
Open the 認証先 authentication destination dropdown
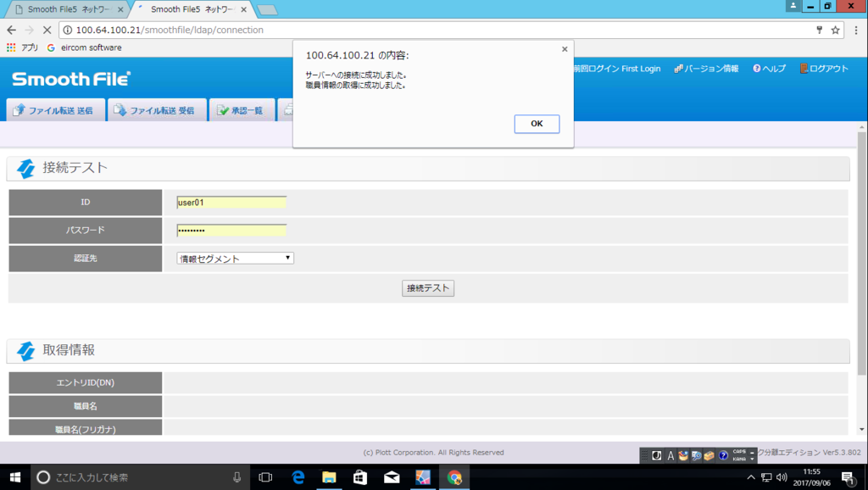(235, 257)
